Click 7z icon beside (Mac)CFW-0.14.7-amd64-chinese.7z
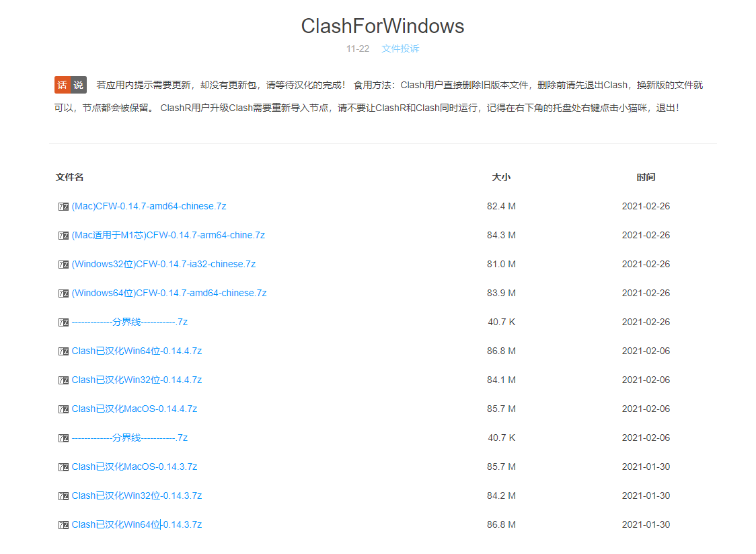 click(63, 207)
